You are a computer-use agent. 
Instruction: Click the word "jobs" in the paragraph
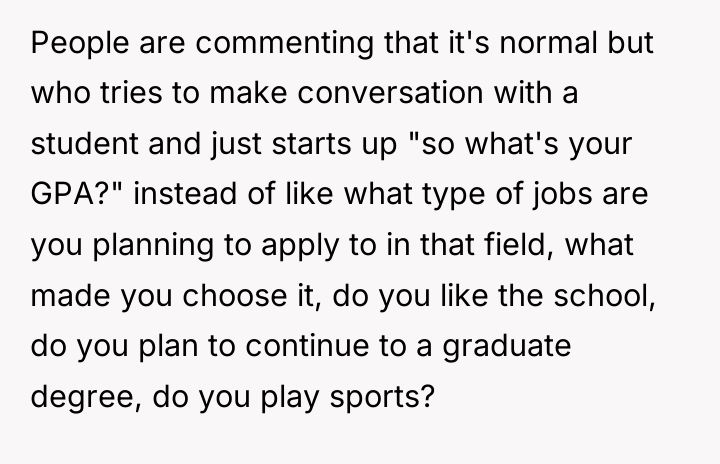coord(562,195)
